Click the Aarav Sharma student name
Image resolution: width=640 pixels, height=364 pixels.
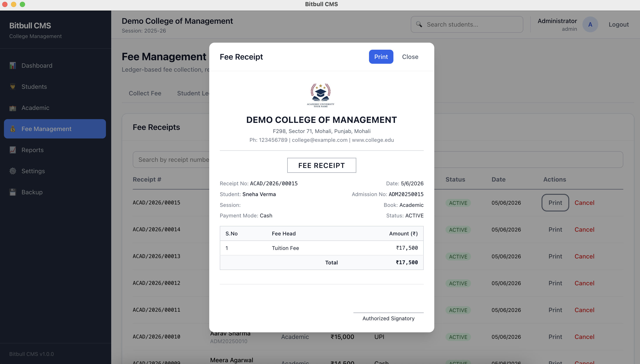(230, 333)
